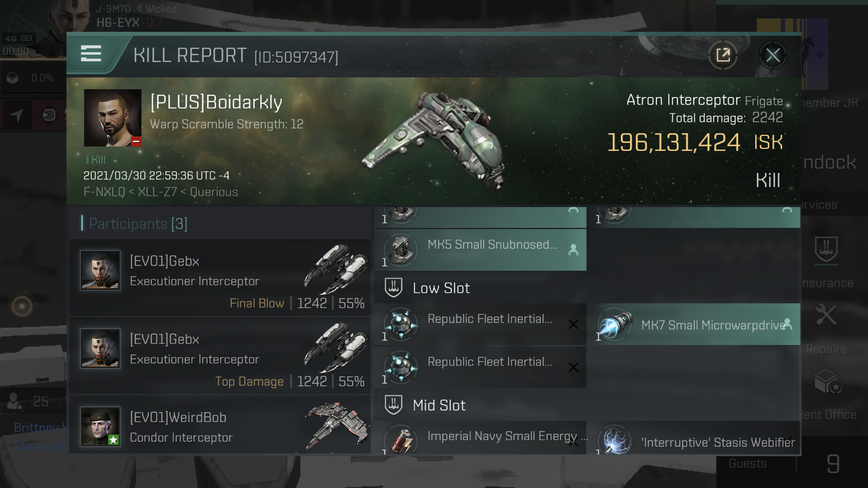Click the share kill report icon
Viewport: 868px width, 488px height.
[x=723, y=55]
